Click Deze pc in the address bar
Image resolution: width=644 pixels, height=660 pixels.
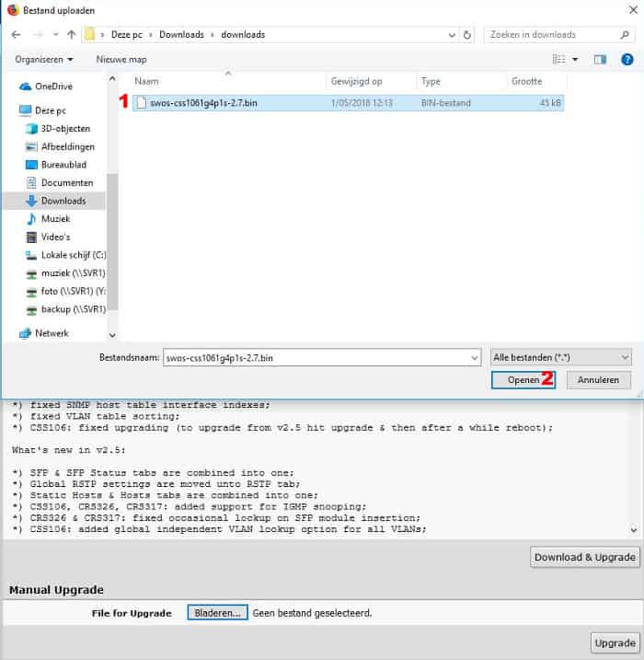[126, 34]
